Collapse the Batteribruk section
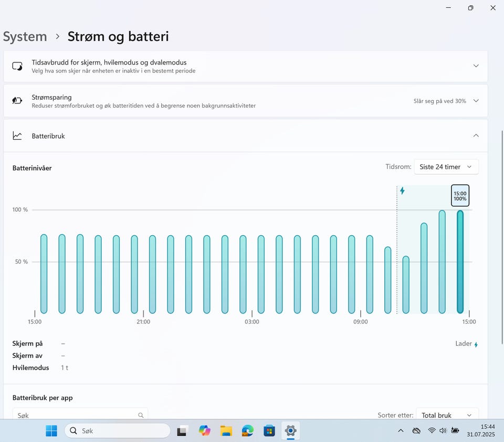The width and height of the screenshot is (504, 442). click(476, 135)
